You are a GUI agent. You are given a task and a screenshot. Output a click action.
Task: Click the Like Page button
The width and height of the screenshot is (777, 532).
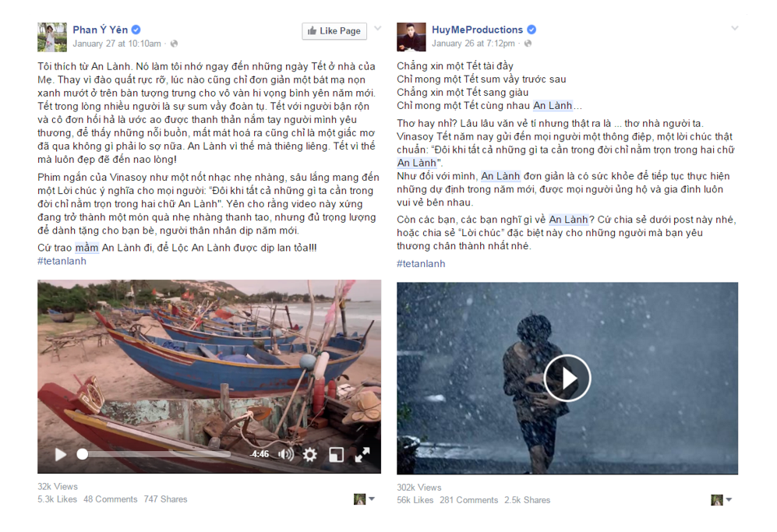(334, 30)
